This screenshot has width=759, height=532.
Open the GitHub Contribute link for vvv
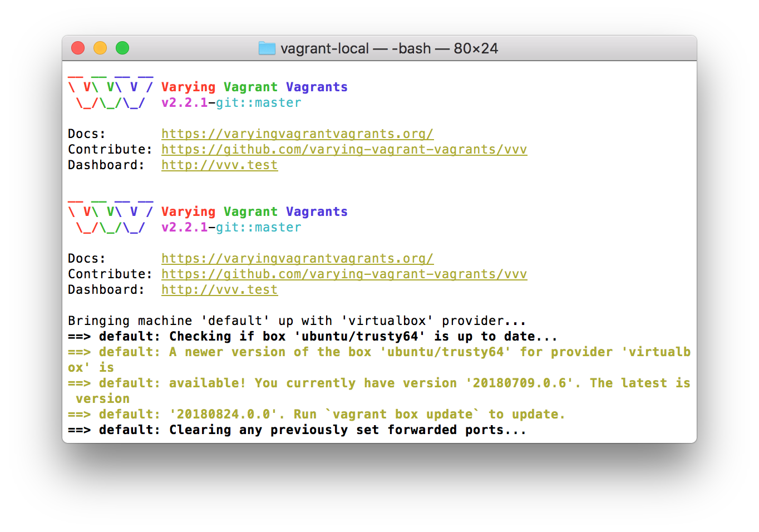pos(344,149)
